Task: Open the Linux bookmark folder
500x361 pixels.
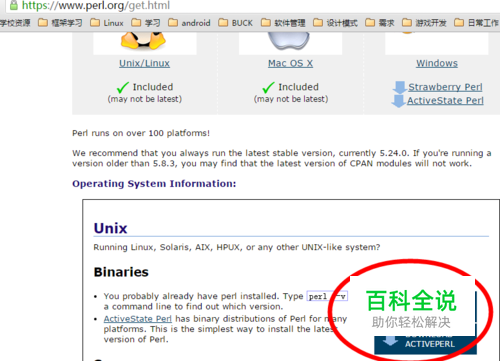Action: click(107, 23)
